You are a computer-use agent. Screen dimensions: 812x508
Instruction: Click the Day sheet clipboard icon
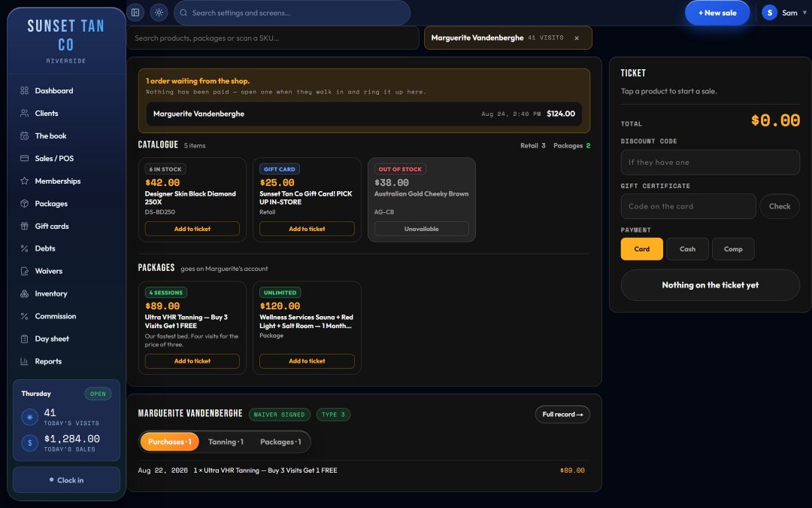tap(24, 339)
